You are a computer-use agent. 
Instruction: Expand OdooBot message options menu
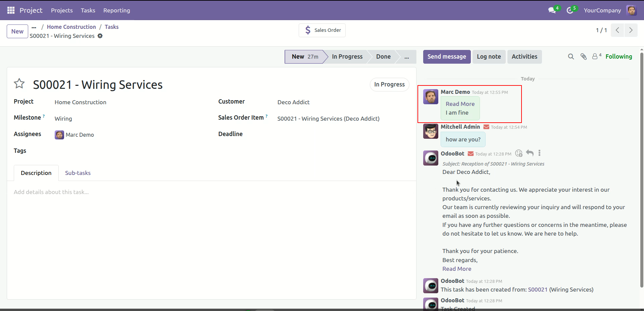[x=539, y=153]
